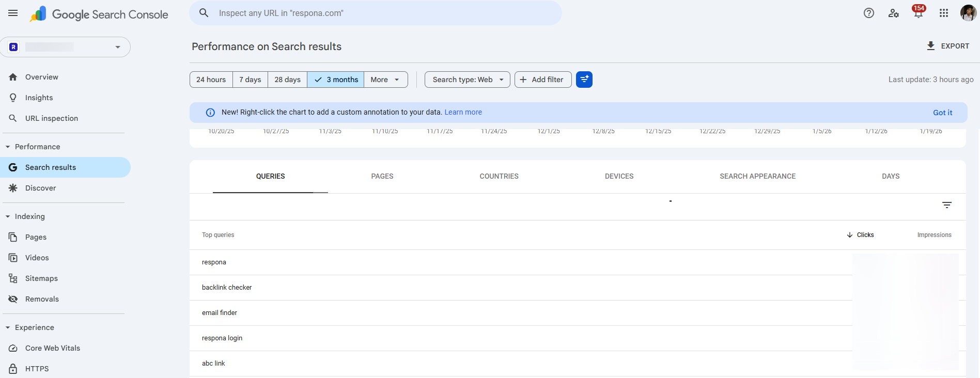
Task: Open the main hamburger menu
Action: click(x=13, y=13)
